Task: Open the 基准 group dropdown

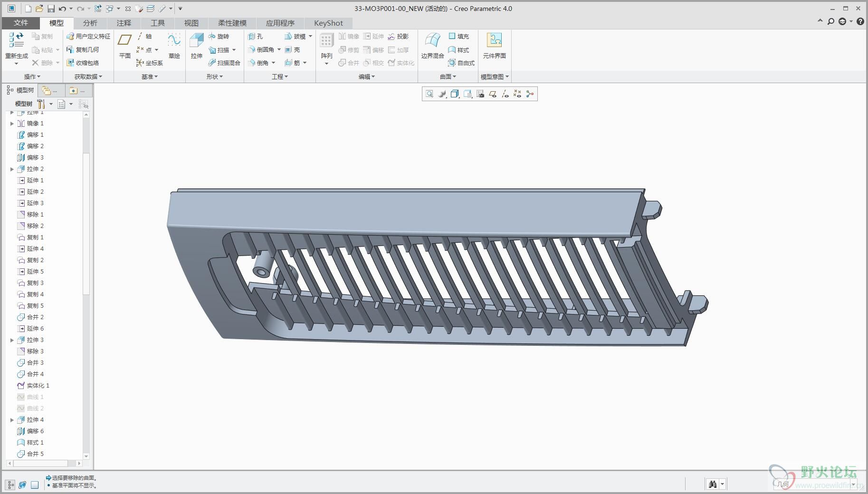Action: [150, 76]
